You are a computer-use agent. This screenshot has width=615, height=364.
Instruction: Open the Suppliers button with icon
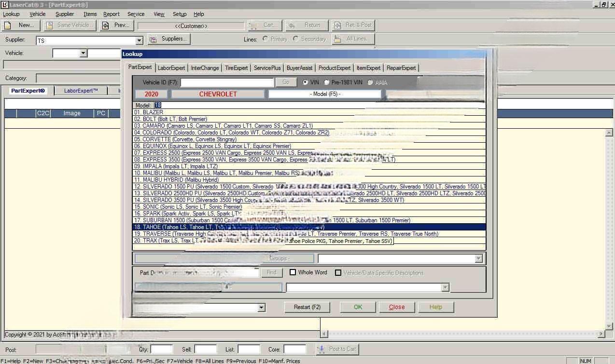[169, 39]
